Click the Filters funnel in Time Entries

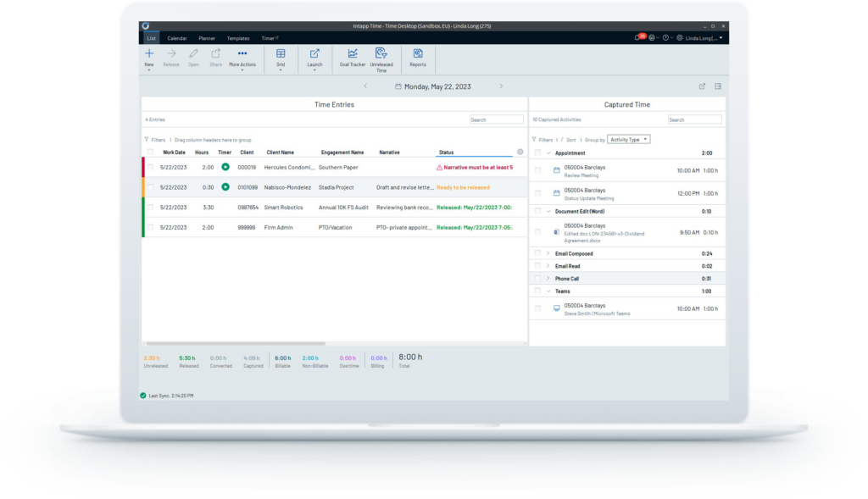[147, 140]
